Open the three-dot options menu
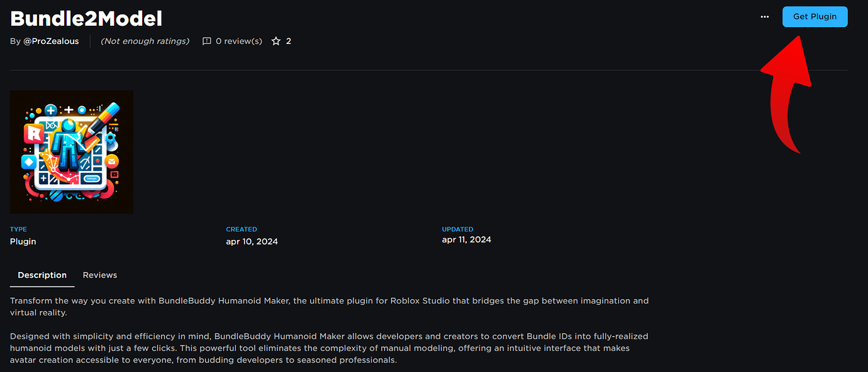 pyautogui.click(x=764, y=16)
